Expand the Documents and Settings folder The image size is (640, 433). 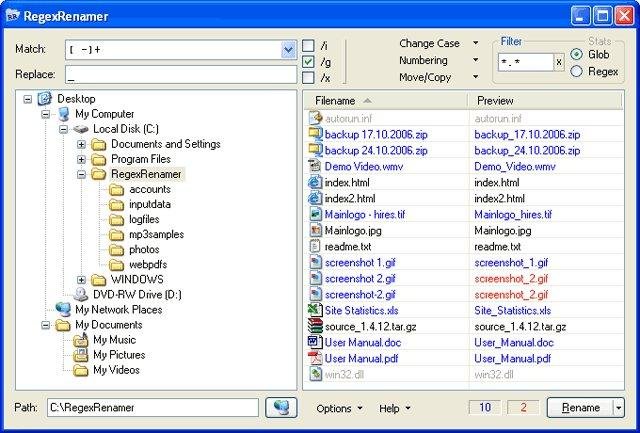tap(82, 144)
